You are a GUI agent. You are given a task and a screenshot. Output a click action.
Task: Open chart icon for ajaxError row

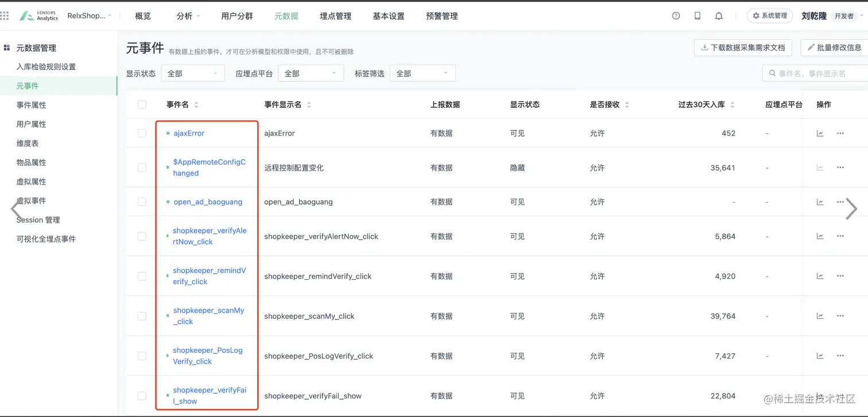[820, 133]
